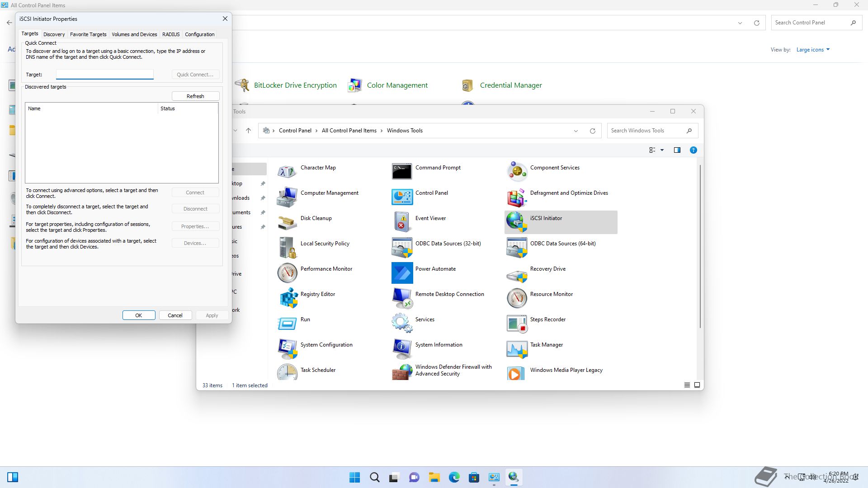
Task: Open the Run icon
Action: [287, 323]
